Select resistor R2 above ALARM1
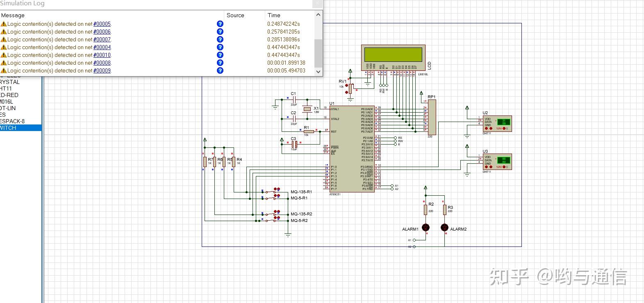 coord(426,210)
